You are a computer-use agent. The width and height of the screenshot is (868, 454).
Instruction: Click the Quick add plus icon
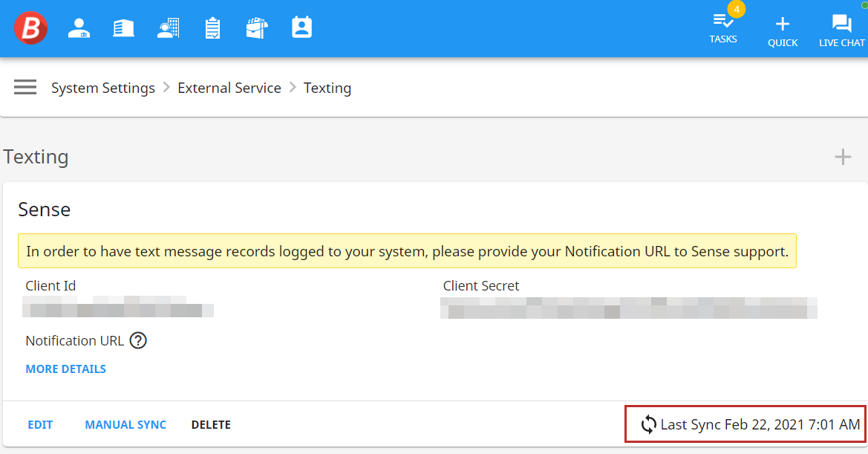click(783, 30)
